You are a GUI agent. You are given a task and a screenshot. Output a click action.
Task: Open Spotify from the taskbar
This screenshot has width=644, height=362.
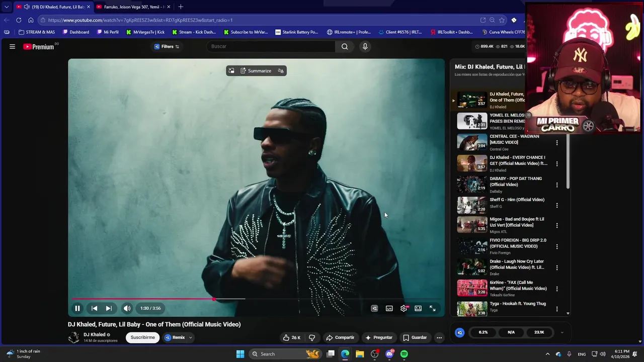pos(404,354)
